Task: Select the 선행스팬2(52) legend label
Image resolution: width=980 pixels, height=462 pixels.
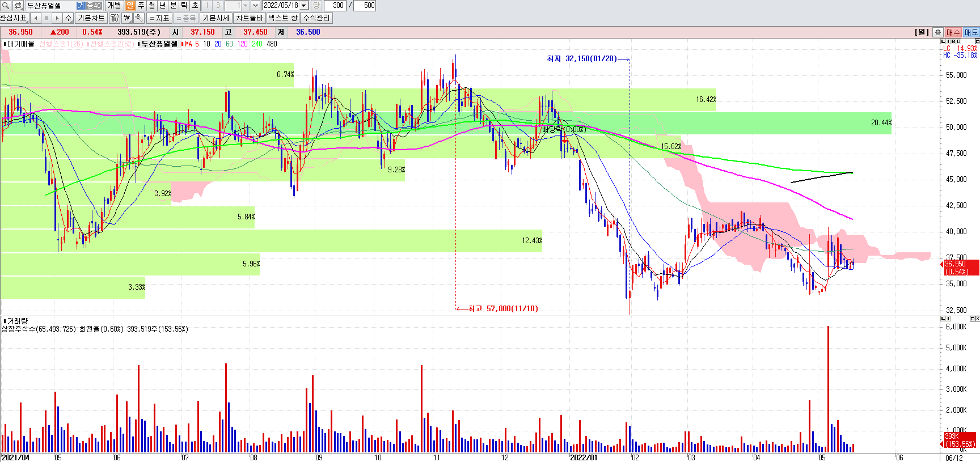Action: click(111, 44)
